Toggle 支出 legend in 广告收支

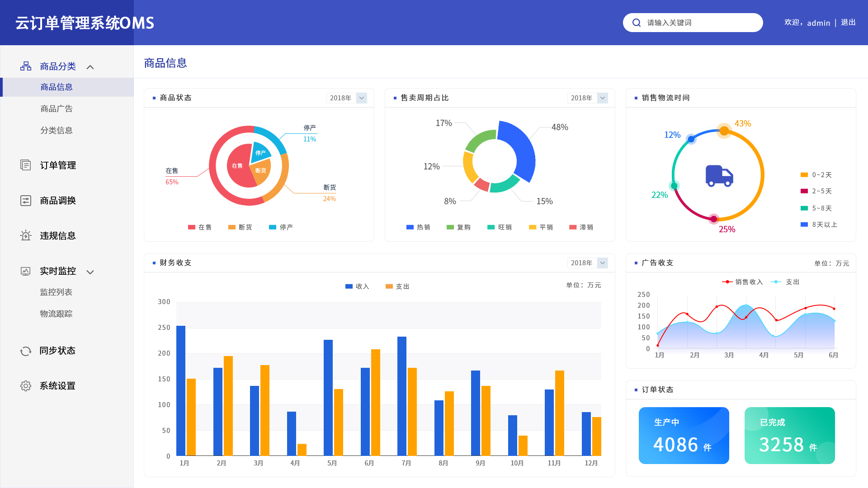pos(785,282)
